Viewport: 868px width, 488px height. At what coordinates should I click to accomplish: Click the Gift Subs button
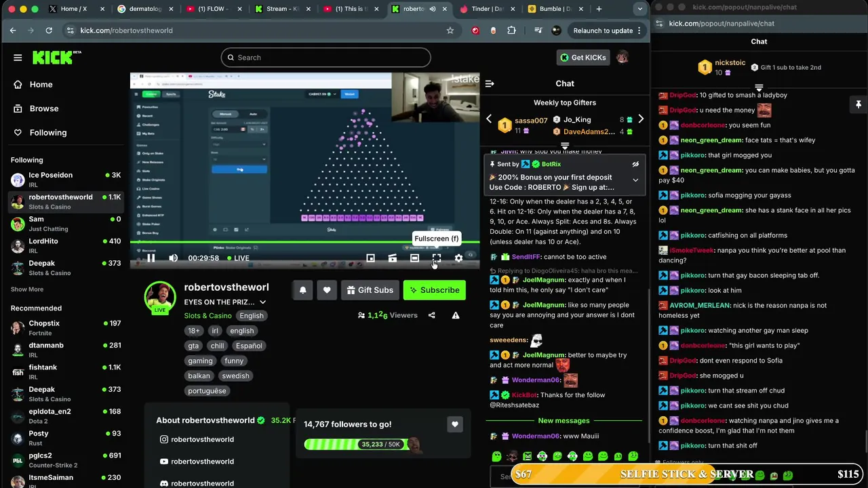pos(370,290)
